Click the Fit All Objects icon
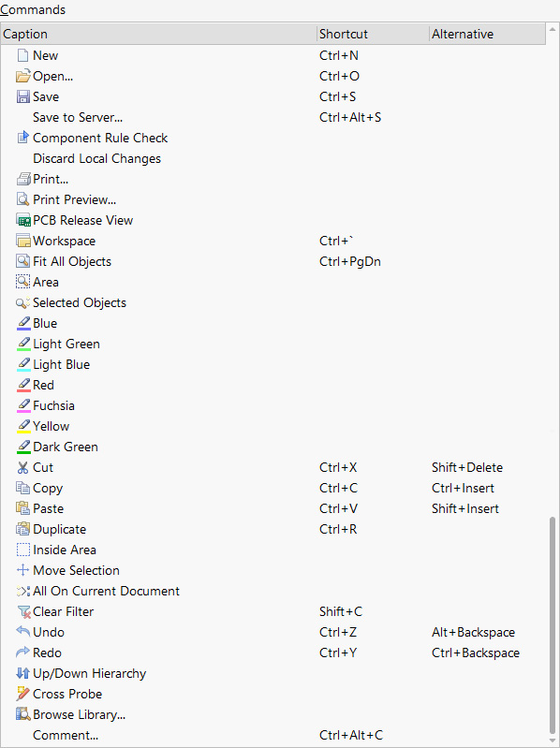This screenshot has width=560, height=748. pos(22,261)
